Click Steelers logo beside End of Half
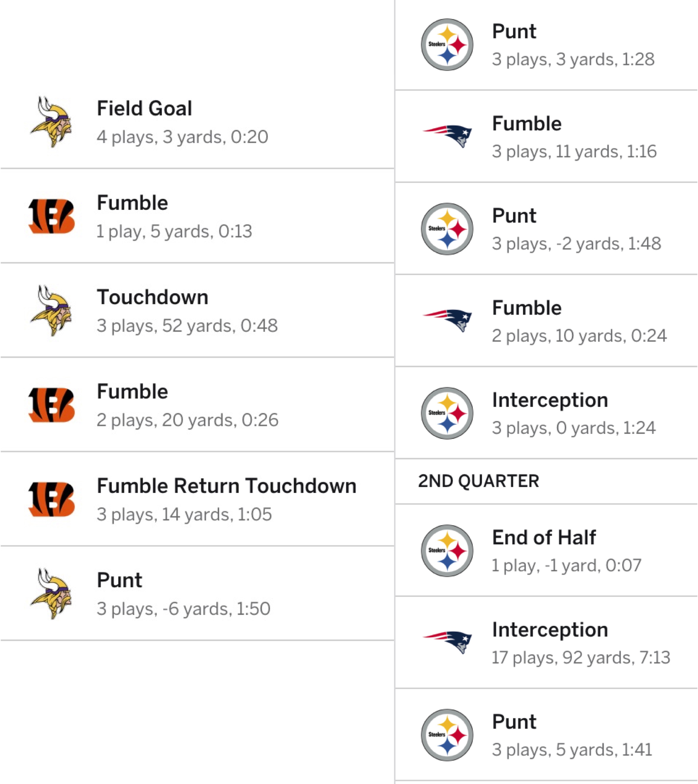 tap(447, 551)
